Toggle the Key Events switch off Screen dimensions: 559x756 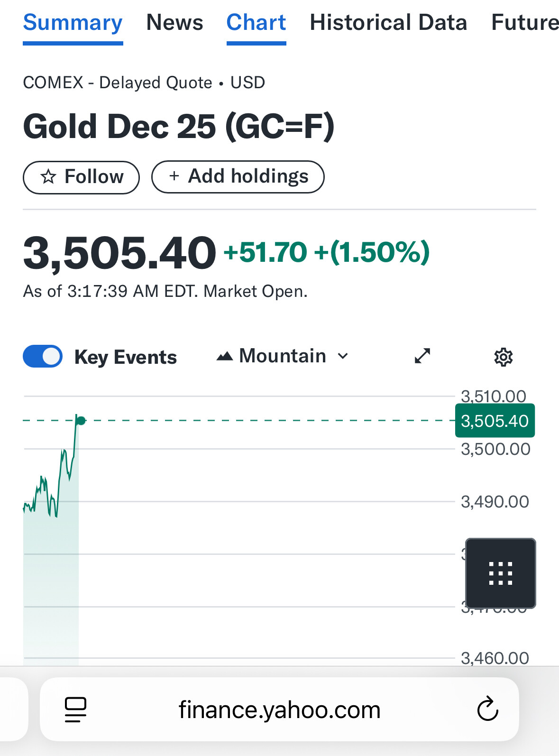pos(43,356)
